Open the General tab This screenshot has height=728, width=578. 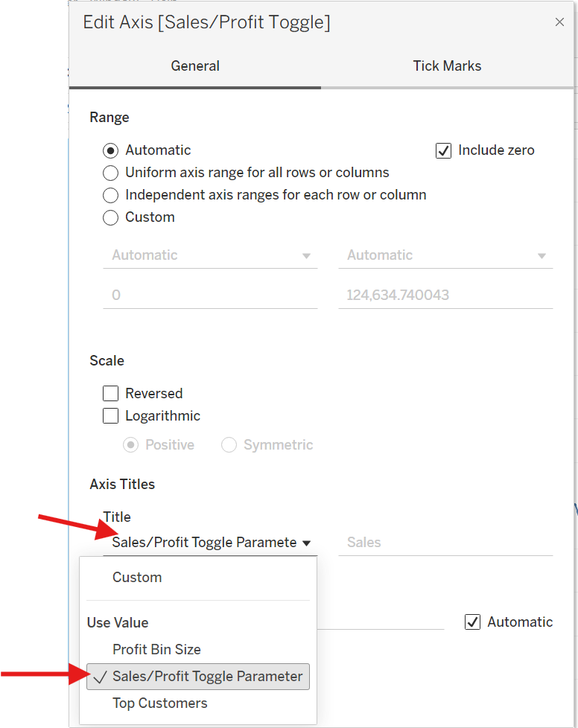[x=195, y=66]
